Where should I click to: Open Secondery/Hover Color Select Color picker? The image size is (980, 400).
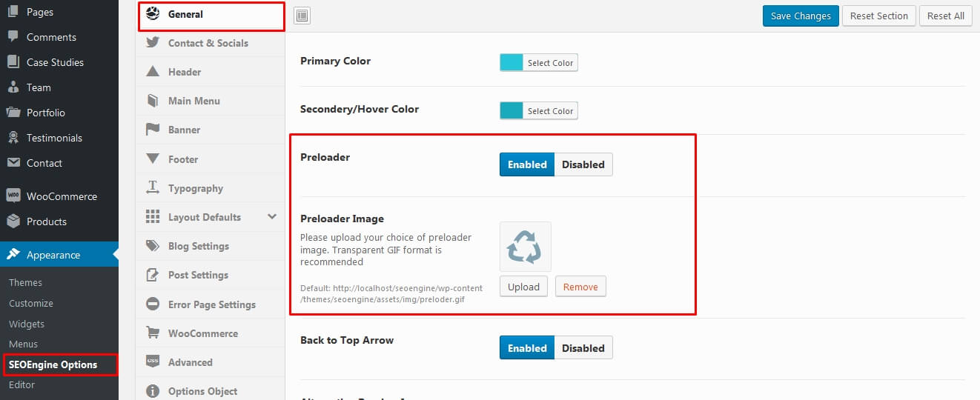pyautogui.click(x=550, y=111)
